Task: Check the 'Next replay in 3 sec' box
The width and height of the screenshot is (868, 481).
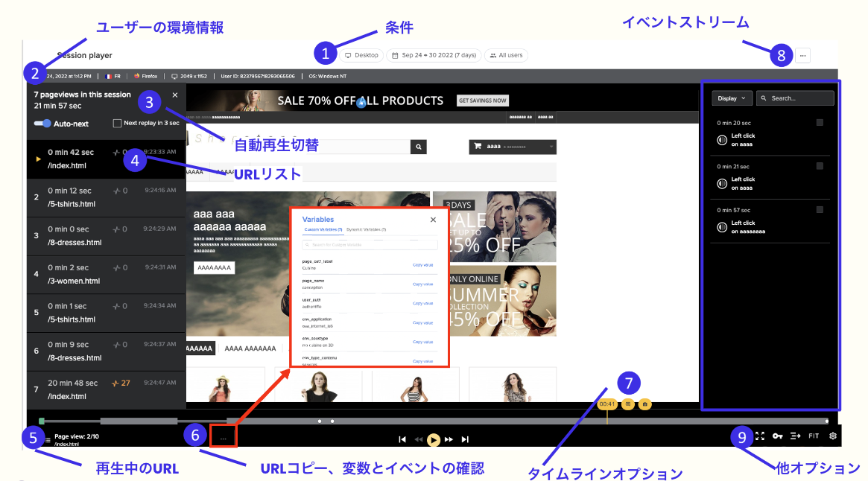Action: pyautogui.click(x=116, y=124)
